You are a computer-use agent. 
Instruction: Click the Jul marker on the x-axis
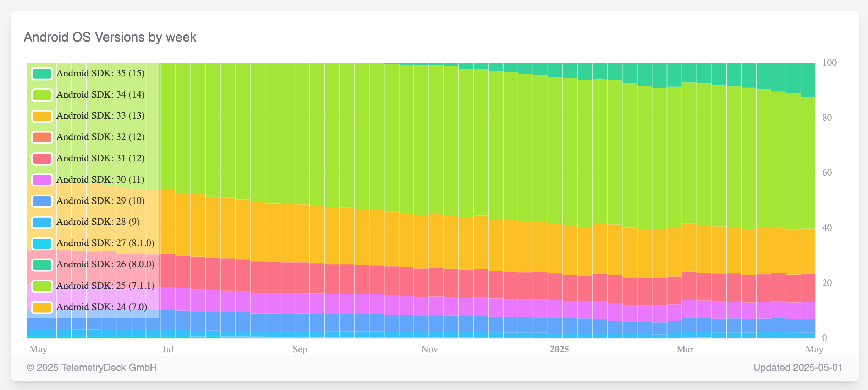167,349
